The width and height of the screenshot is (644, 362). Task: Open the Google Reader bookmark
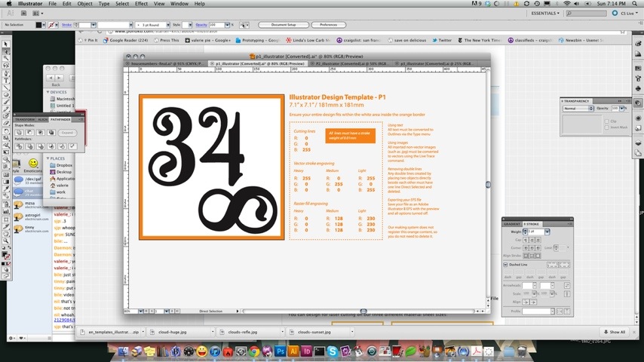pyautogui.click(x=126, y=40)
